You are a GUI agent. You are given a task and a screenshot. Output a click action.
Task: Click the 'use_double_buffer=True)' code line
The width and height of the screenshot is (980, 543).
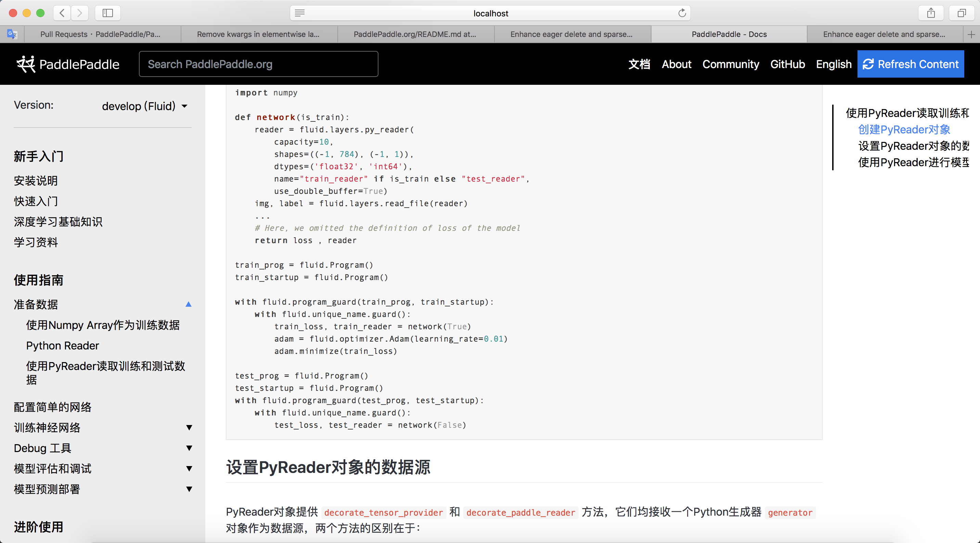[331, 191]
